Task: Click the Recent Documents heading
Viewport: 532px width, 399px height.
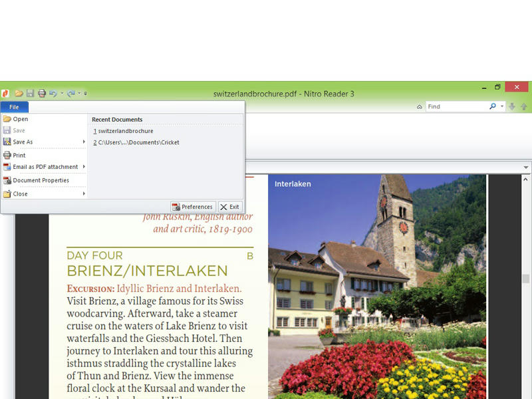Action: tap(117, 120)
